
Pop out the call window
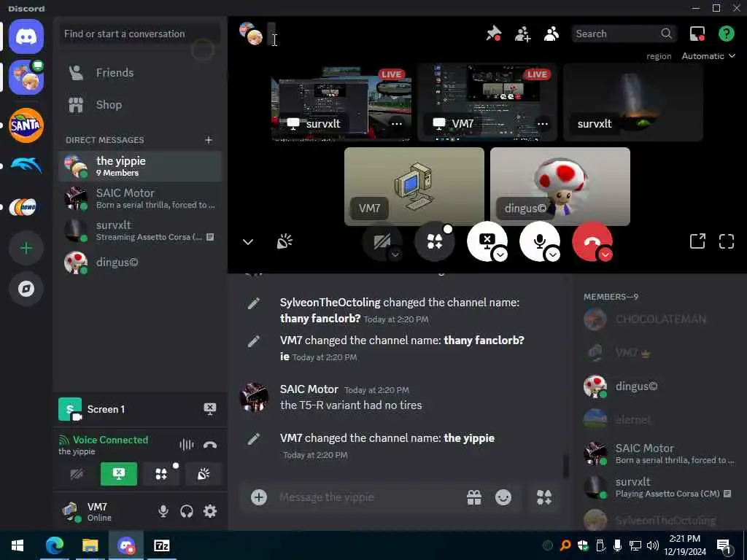tap(697, 241)
